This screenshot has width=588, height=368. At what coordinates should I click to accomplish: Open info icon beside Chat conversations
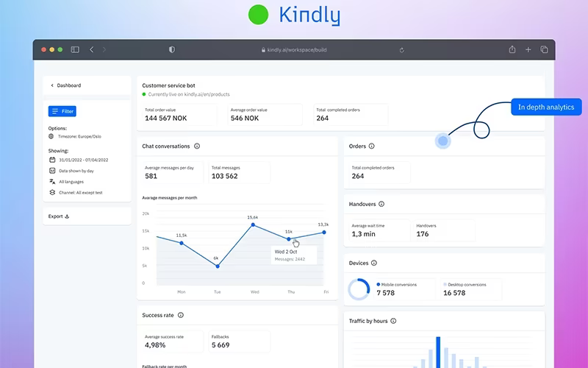coord(197,146)
